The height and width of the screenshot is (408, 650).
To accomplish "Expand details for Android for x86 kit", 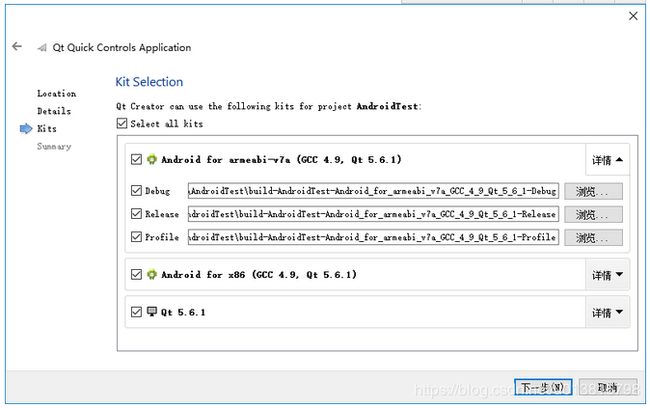I will point(607,274).
